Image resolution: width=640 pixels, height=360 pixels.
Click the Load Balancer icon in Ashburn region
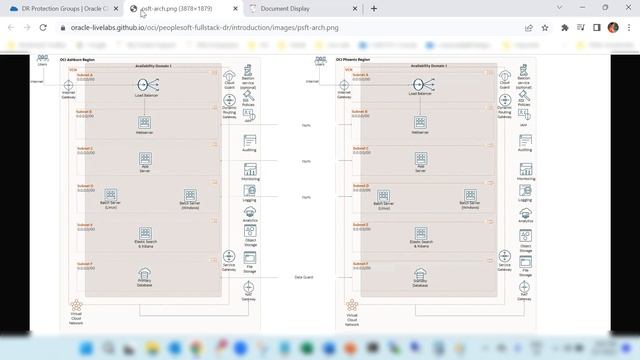[x=147, y=85]
